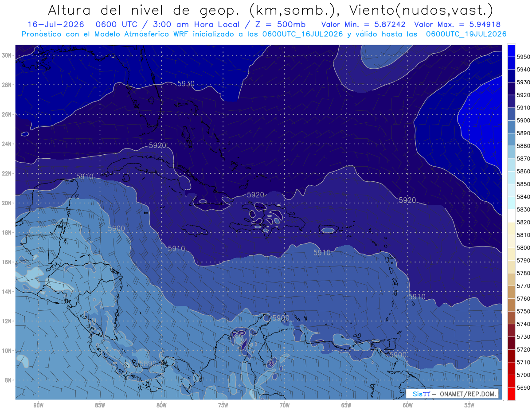Click the 26N latitude axis label
532x411 pixels.
pos(7,114)
